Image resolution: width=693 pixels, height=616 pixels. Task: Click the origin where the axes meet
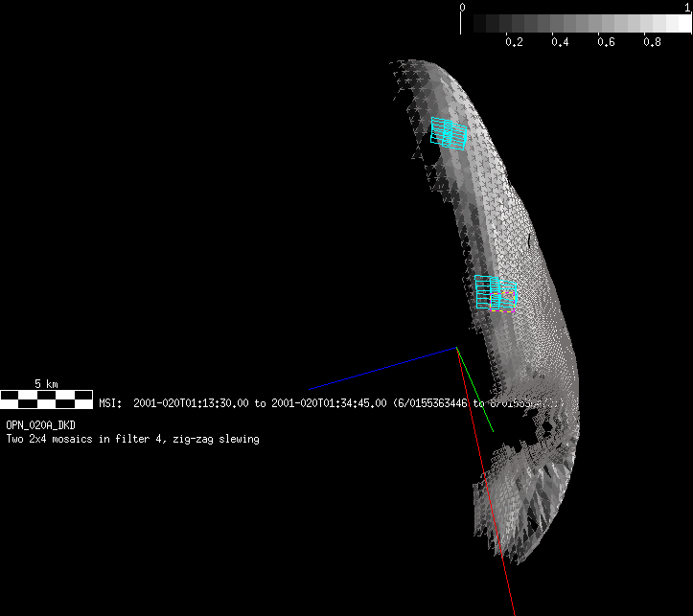pos(457,348)
